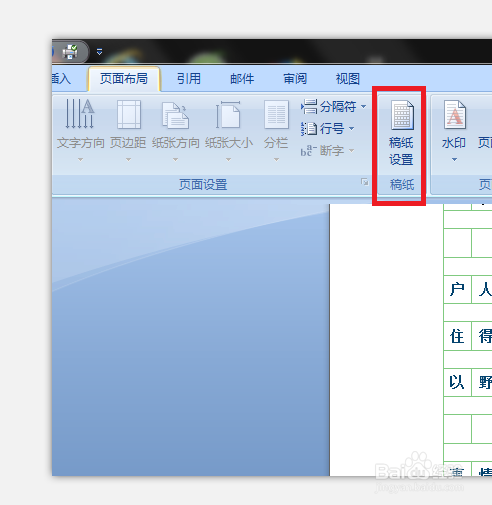The width and height of the screenshot is (492, 505).
Task: Click the grid cell containing 野
Action: [482, 382]
